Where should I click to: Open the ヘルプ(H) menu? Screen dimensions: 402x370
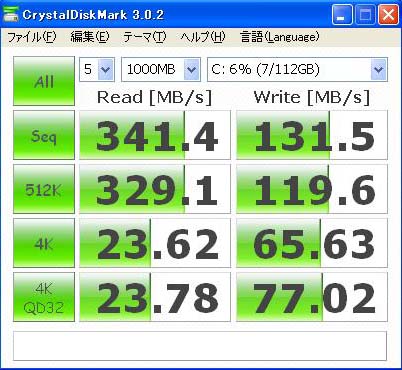[x=203, y=37]
